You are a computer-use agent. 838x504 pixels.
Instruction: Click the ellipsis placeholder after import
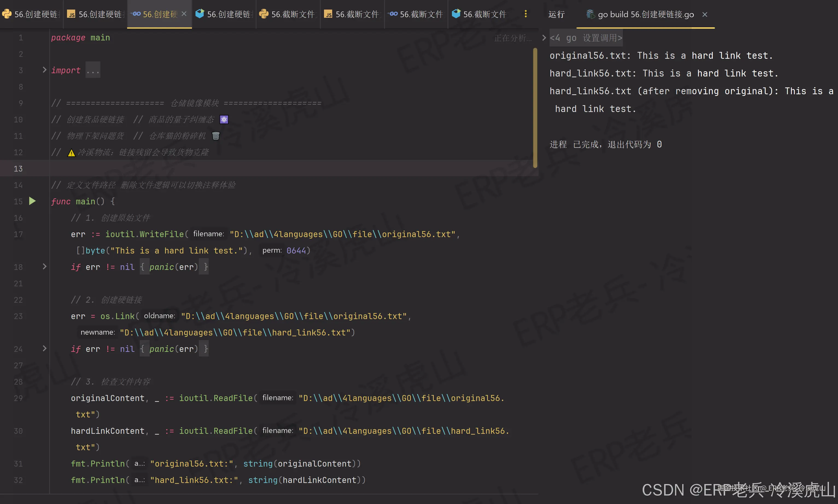tap(93, 70)
